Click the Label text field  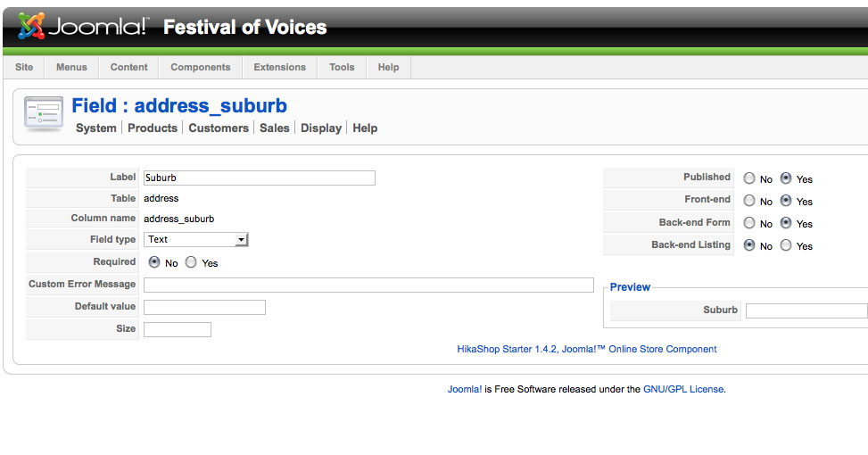259,178
